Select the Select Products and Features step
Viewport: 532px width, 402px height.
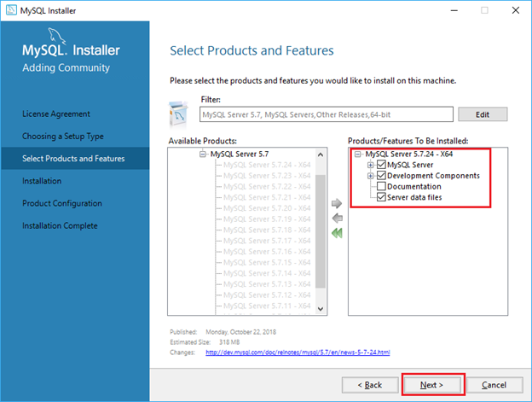tap(73, 159)
